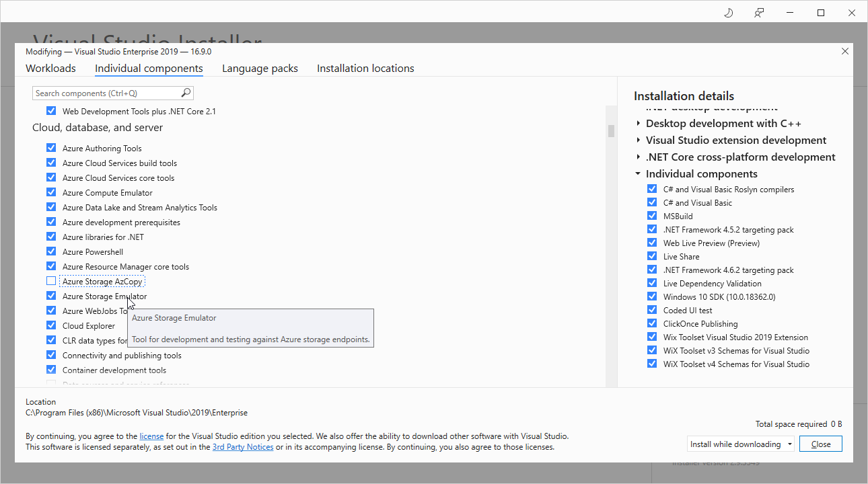Collapse Individual components in Installation details
The height and width of the screenshot is (484, 868).
639,173
